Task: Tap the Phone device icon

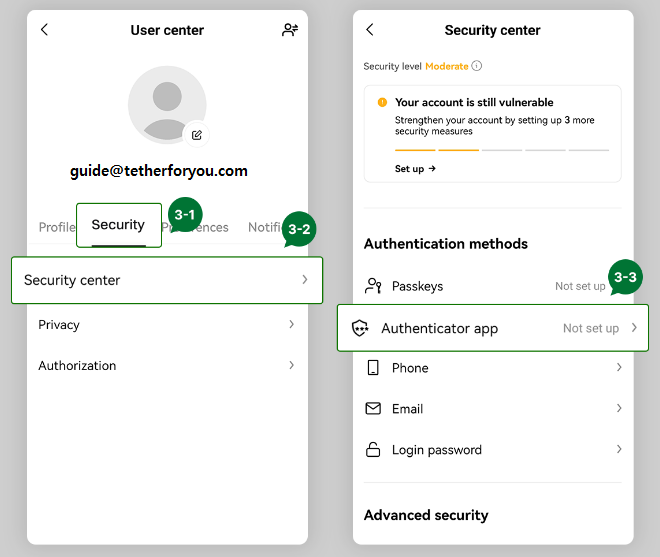Action: (x=373, y=368)
